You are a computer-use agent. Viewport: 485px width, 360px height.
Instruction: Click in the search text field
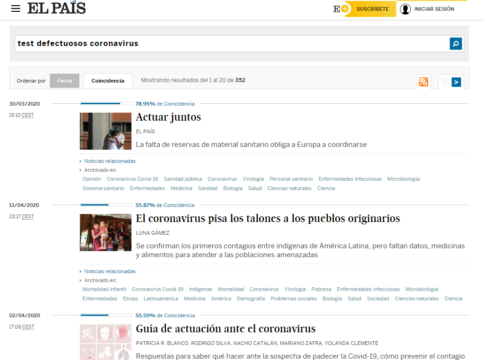[x=232, y=44]
